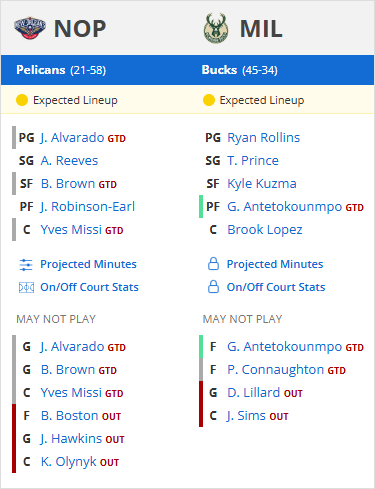Click D. Lillard in the may-not-play list

[253, 393]
